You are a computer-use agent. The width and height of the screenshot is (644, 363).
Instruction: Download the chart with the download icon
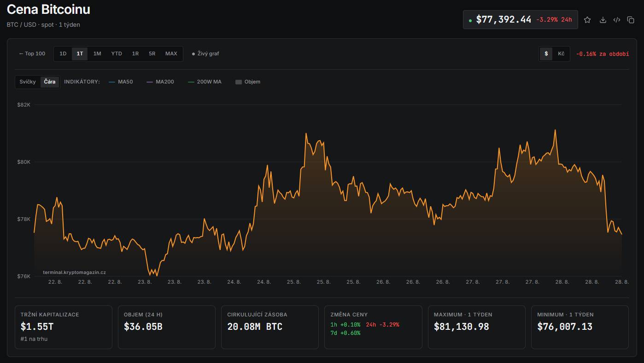click(603, 20)
